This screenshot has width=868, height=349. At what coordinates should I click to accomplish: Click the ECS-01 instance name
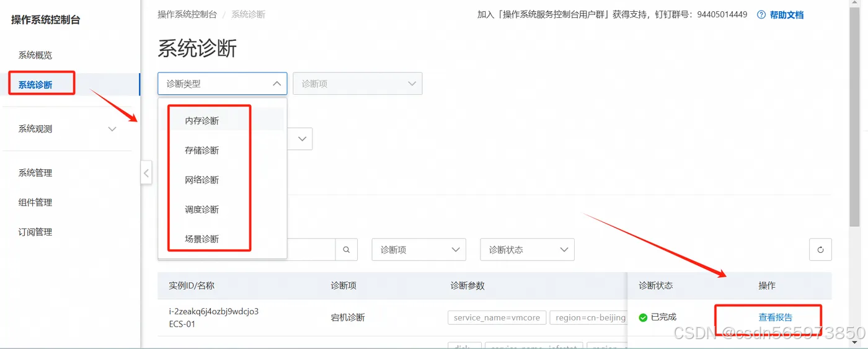coord(182,324)
